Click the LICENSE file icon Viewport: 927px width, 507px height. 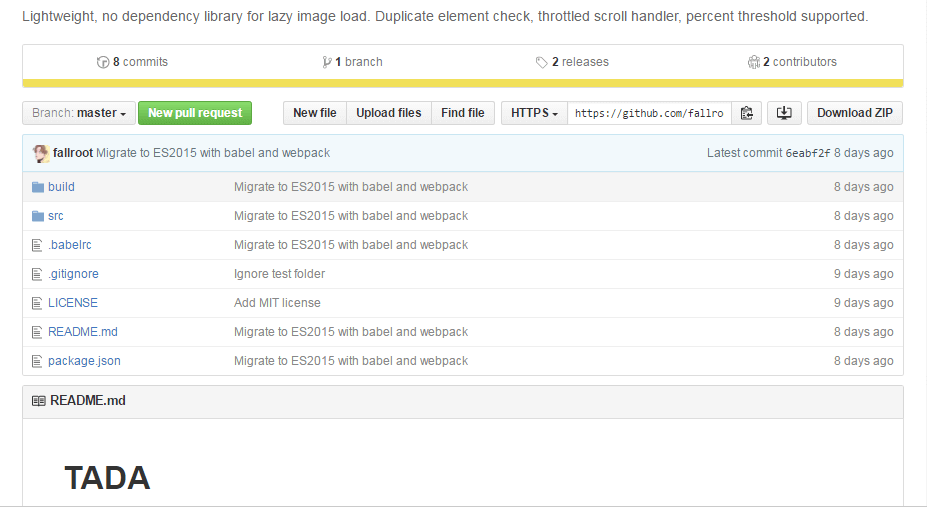coord(37,303)
